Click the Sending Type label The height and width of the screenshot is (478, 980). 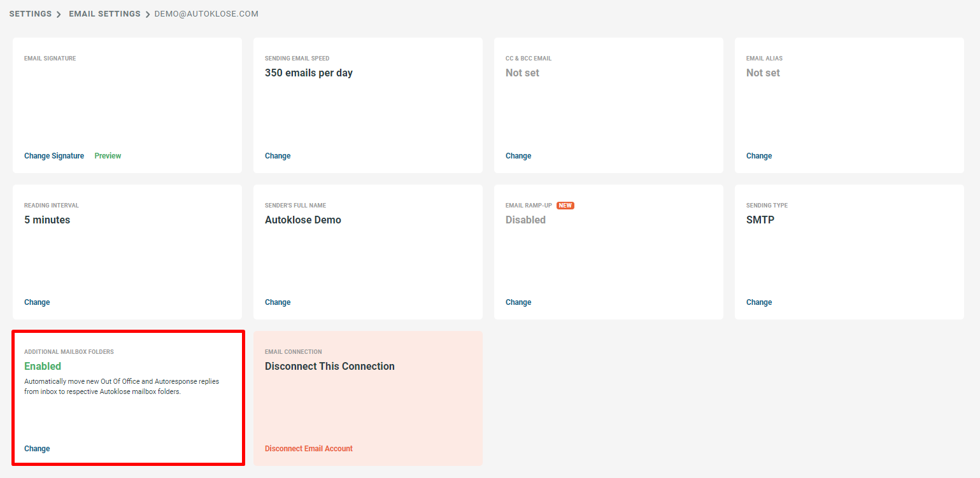pos(767,206)
